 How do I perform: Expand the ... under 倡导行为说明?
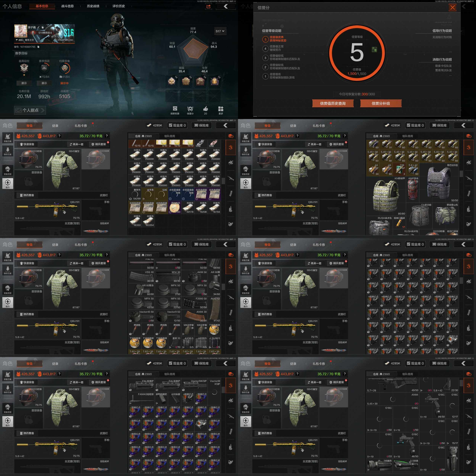[450, 52]
